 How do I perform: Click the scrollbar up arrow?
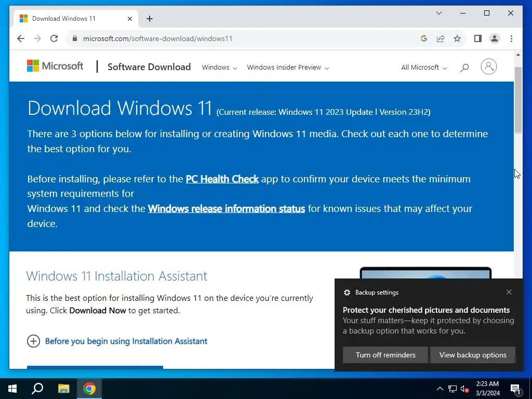coord(518,54)
